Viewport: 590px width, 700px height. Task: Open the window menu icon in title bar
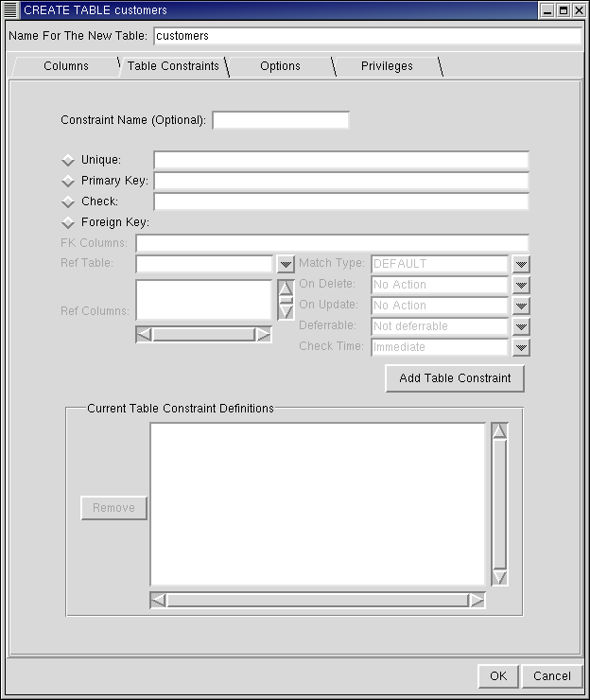(x=10, y=9)
